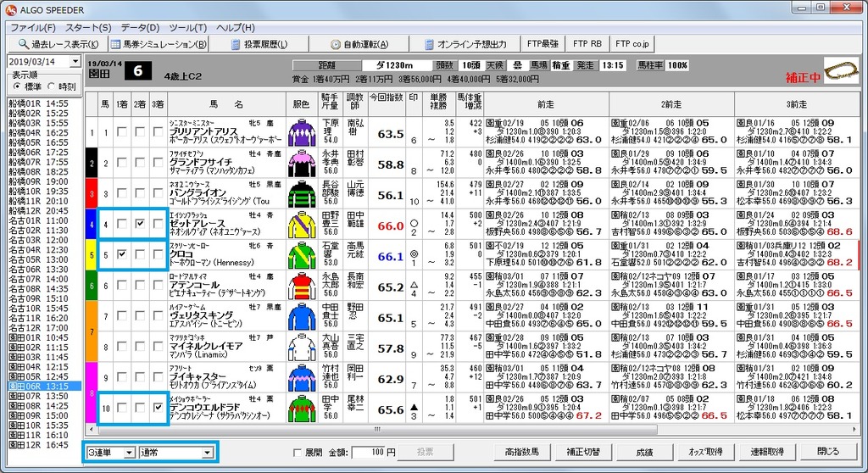The width and height of the screenshot is (868, 473).
Task: Click the jockey silk icon for グランドフサイチ
Action: click(x=302, y=164)
